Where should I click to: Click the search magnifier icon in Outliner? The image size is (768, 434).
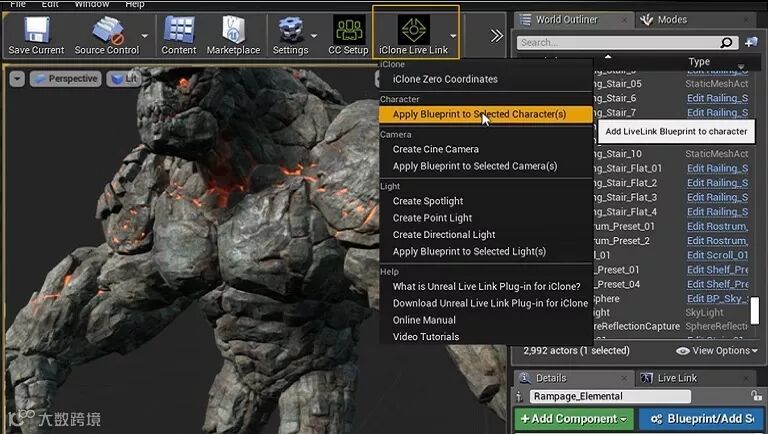point(727,43)
